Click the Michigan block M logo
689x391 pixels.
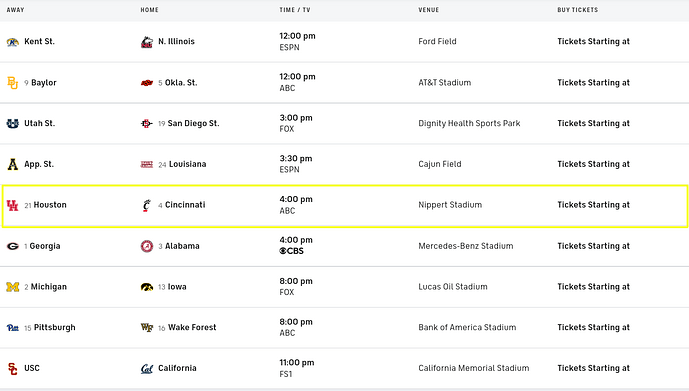click(x=13, y=287)
